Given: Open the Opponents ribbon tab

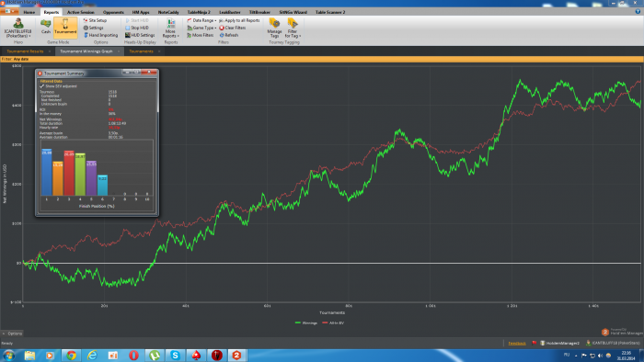Looking at the screenshot, I should tap(113, 12).
